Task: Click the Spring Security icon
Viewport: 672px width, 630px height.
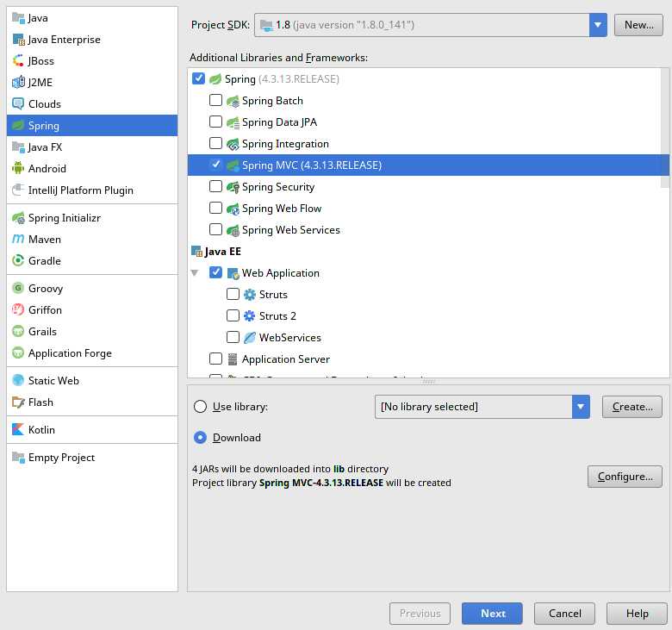Action: (233, 187)
